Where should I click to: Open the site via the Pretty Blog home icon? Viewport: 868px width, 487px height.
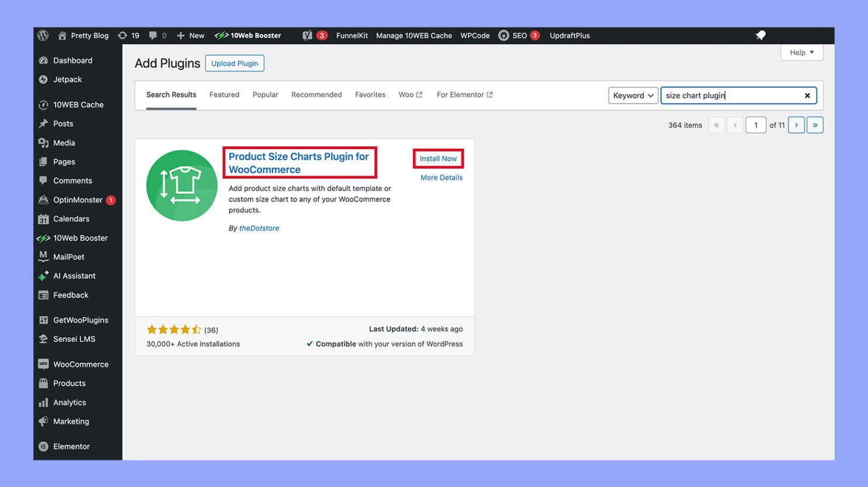pyautogui.click(x=82, y=36)
